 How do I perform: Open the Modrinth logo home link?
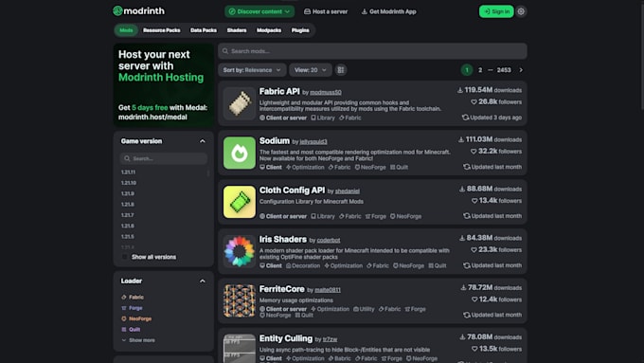(x=139, y=11)
